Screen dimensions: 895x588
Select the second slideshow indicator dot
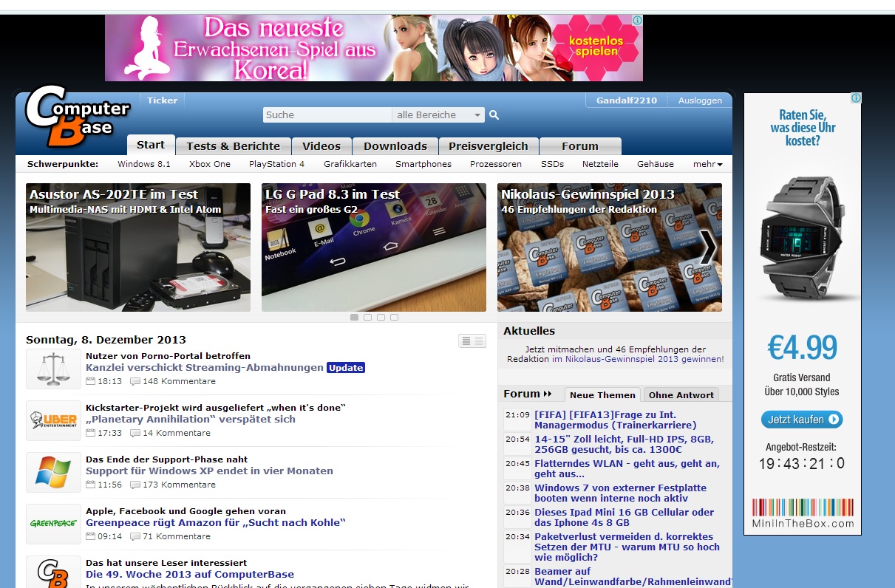367,317
